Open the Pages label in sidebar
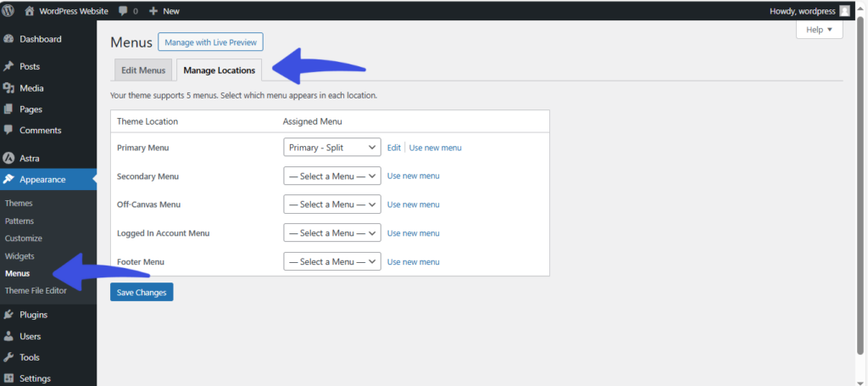 (x=31, y=109)
